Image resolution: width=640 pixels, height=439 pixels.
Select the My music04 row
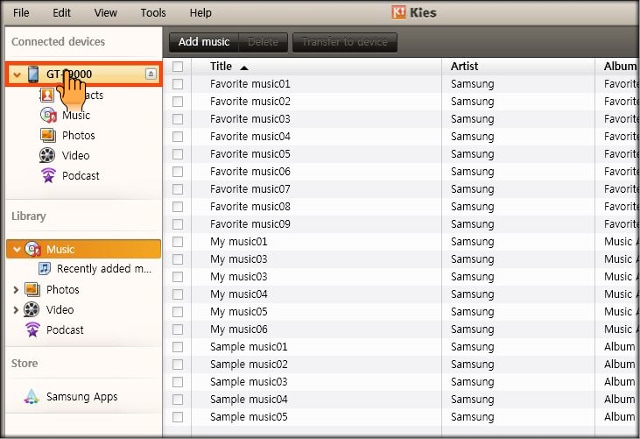pos(401,295)
